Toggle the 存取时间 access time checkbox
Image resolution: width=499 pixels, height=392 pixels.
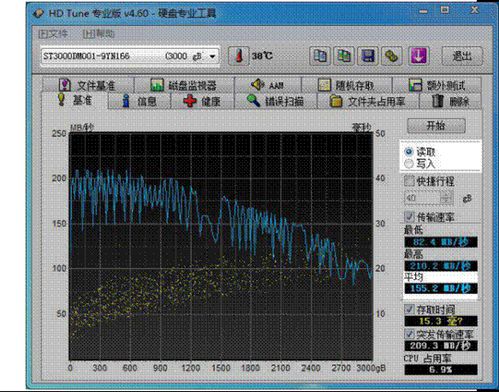click(409, 309)
